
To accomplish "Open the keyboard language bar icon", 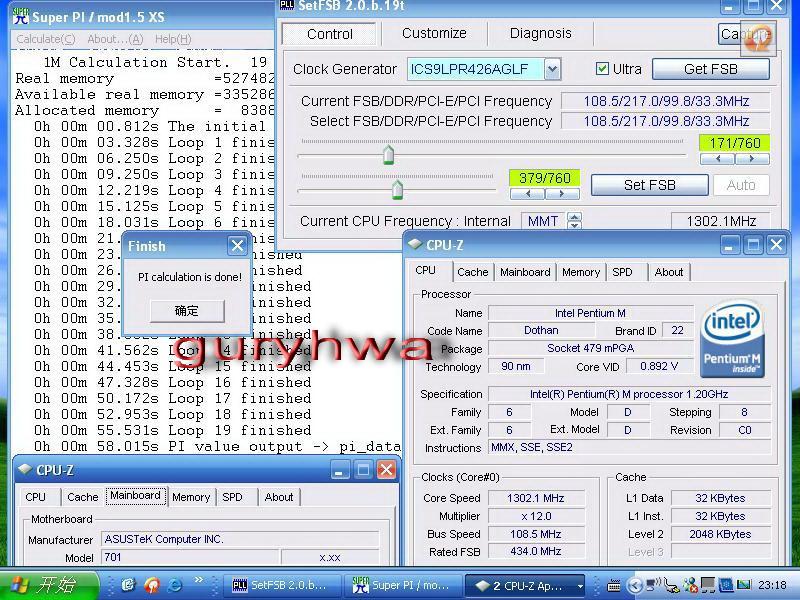I will click(x=613, y=586).
